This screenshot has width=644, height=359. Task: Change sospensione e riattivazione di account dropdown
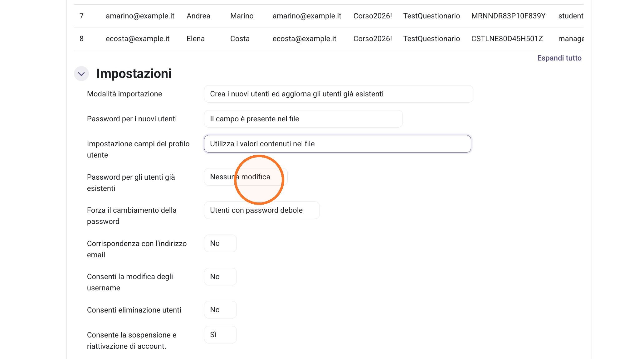pyautogui.click(x=220, y=335)
